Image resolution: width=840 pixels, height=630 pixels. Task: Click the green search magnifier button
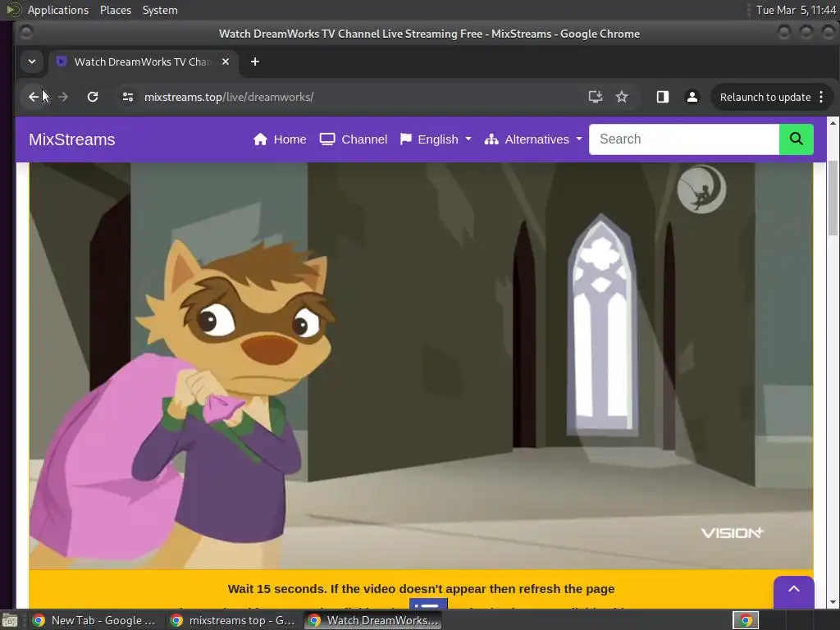pos(796,139)
